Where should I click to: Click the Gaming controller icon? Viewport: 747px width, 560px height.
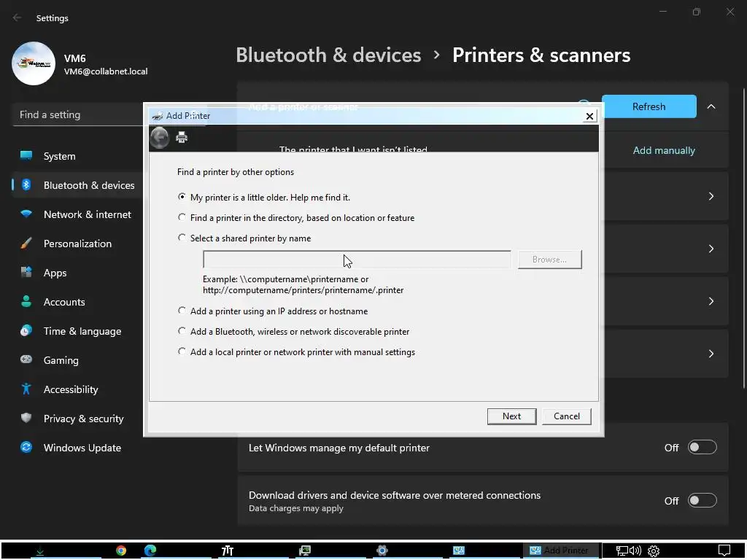(x=26, y=359)
